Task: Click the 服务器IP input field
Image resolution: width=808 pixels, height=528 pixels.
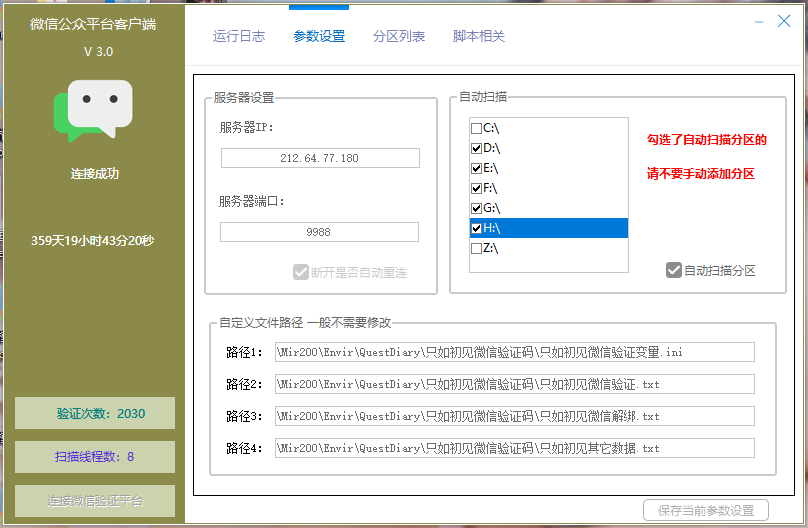Action: tap(320, 158)
